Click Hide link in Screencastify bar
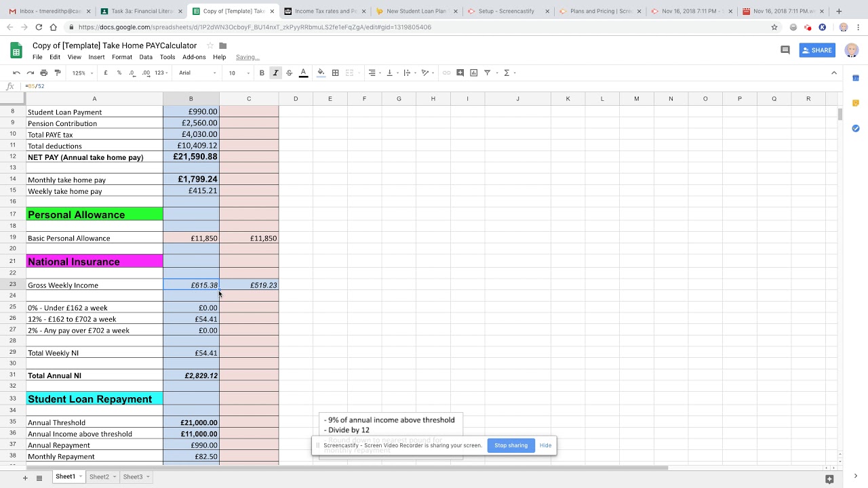 click(x=545, y=445)
